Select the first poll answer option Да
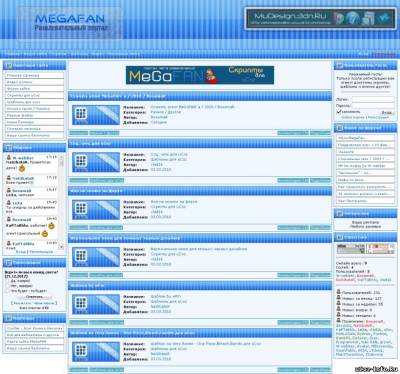Viewport: 400px width, 374px height. point(8,281)
